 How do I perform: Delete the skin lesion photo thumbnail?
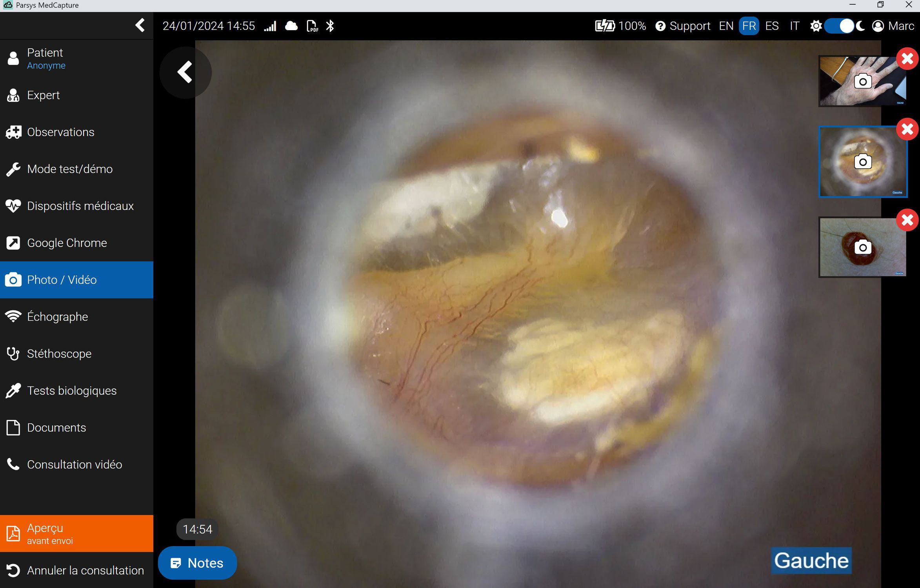point(907,220)
